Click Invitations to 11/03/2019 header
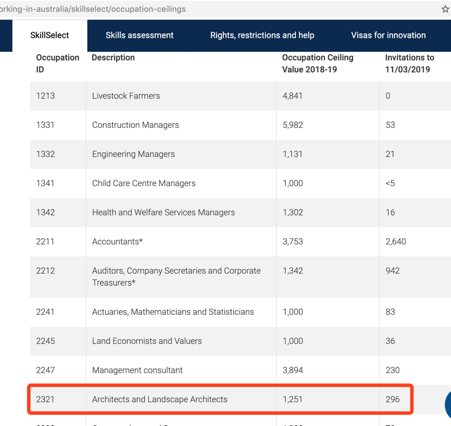The height and width of the screenshot is (426, 451). [x=409, y=63]
